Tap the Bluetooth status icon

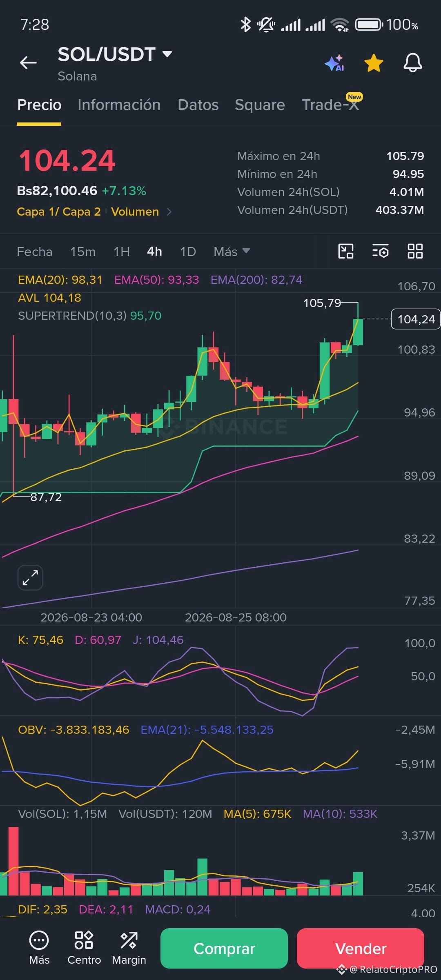tap(245, 24)
